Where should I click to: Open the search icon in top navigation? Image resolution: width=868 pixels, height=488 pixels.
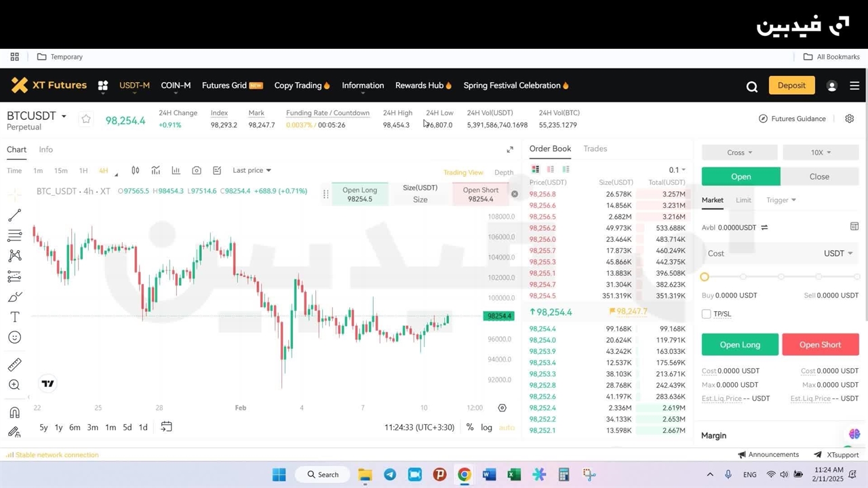point(752,86)
